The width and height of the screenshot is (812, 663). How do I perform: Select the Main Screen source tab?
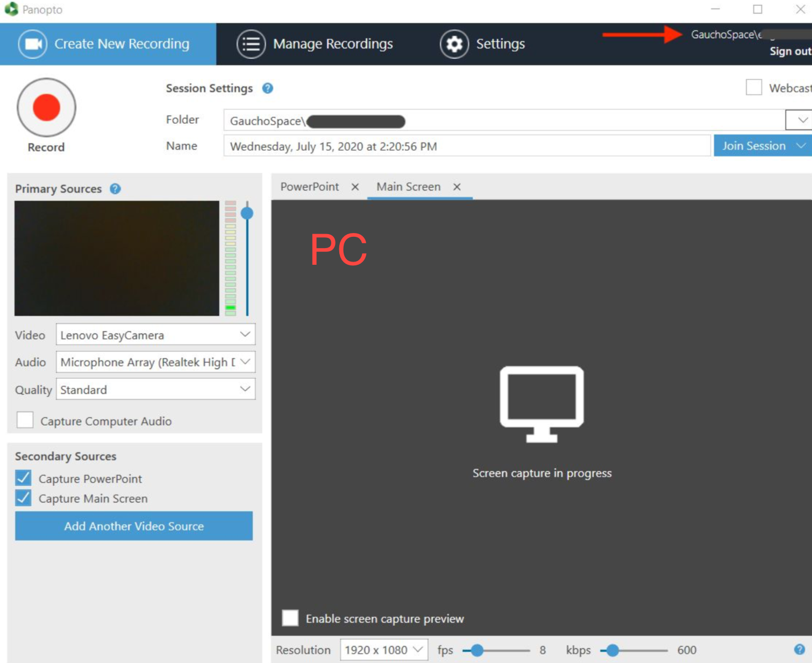408,187
